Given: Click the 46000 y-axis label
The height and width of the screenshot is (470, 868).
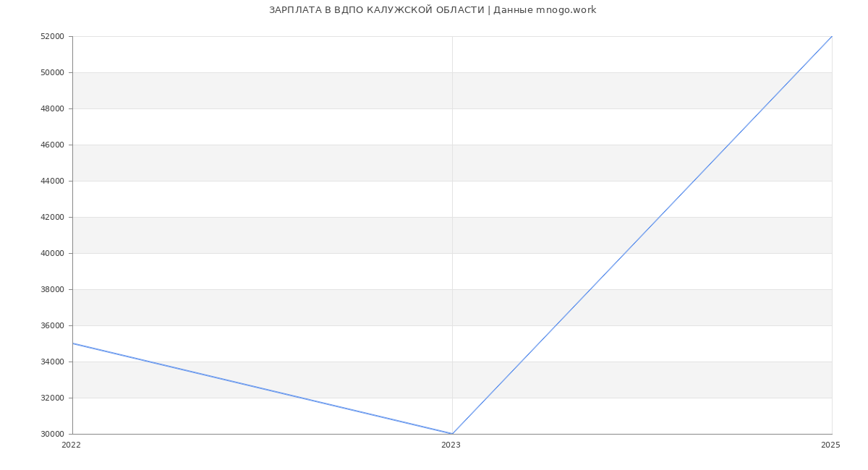Looking at the screenshot, I should tap(53, 145).
